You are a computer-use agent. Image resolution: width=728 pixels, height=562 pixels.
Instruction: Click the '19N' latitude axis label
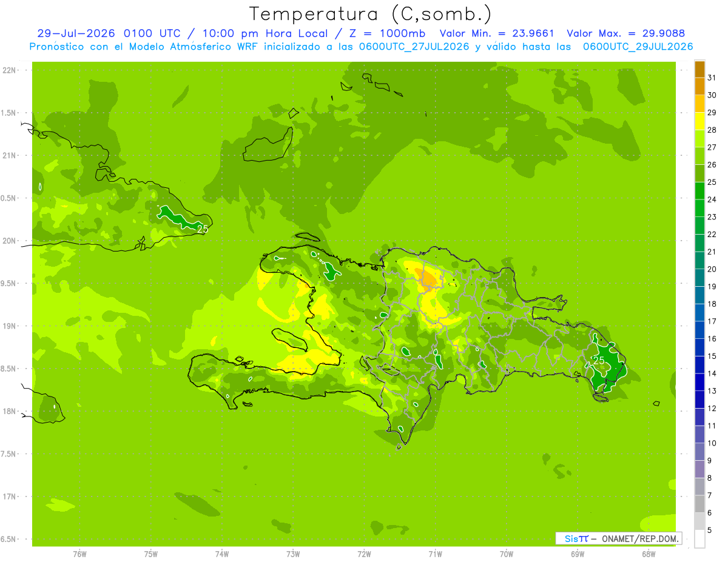click(x=10, y=326)
